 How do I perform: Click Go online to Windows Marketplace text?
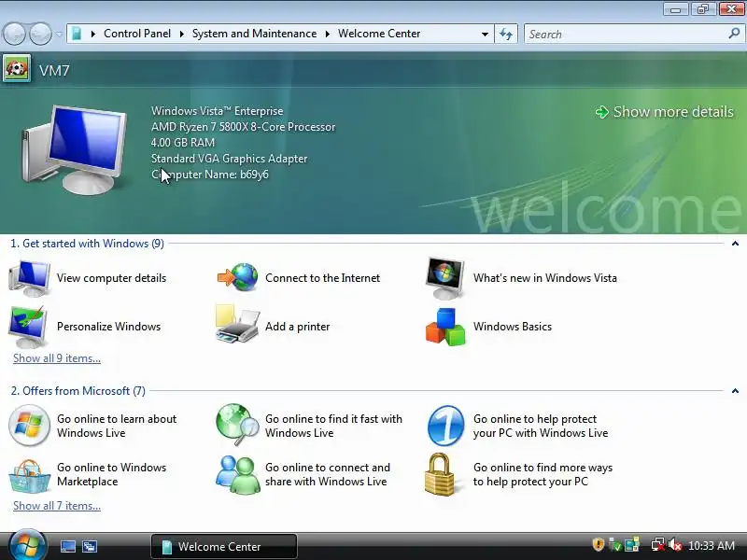coord(111,474)
